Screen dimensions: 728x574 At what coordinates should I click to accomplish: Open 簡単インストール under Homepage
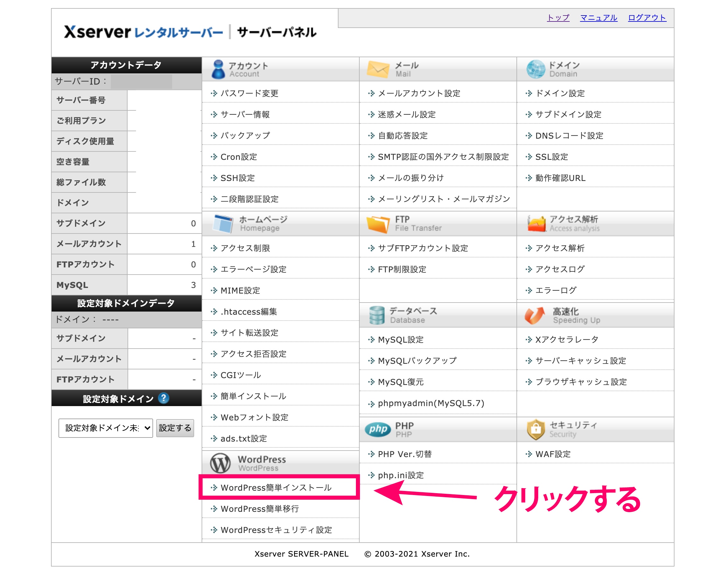tap(253, 396)
